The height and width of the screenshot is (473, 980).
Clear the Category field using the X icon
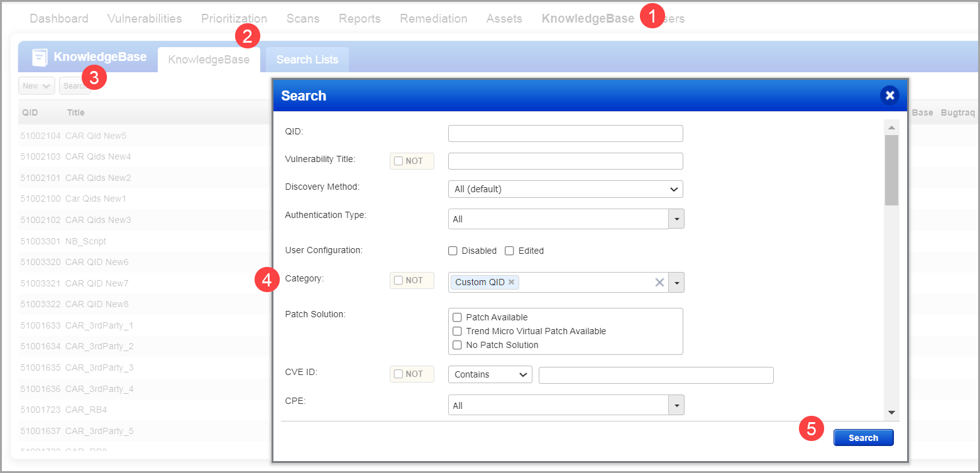(x=659, y=282)
